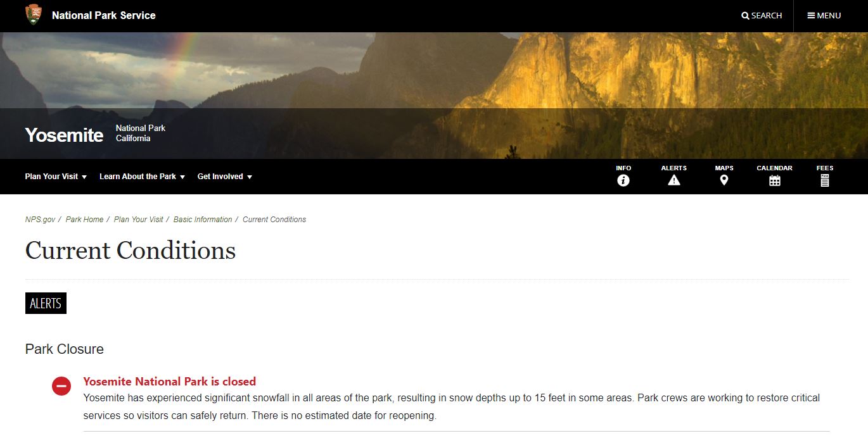Open the Info circle icon
This screenshot has height=438, width=868.
623,180
